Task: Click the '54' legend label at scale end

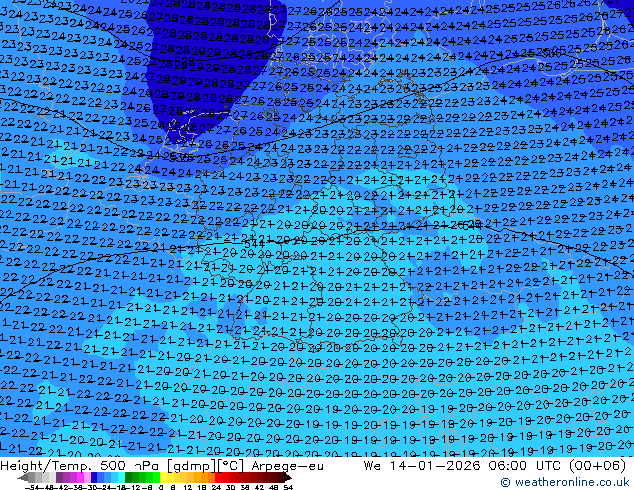Action: coord(288,487)
